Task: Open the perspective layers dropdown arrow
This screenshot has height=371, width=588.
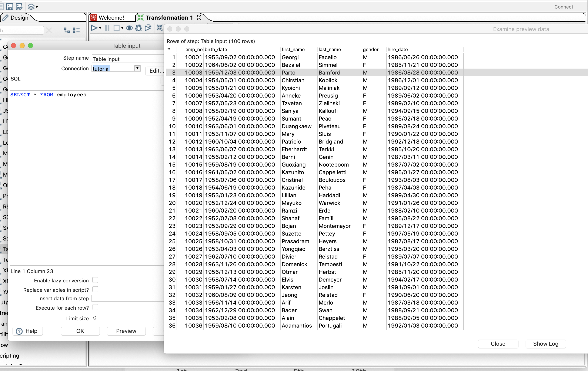Action: coord(37,7)
